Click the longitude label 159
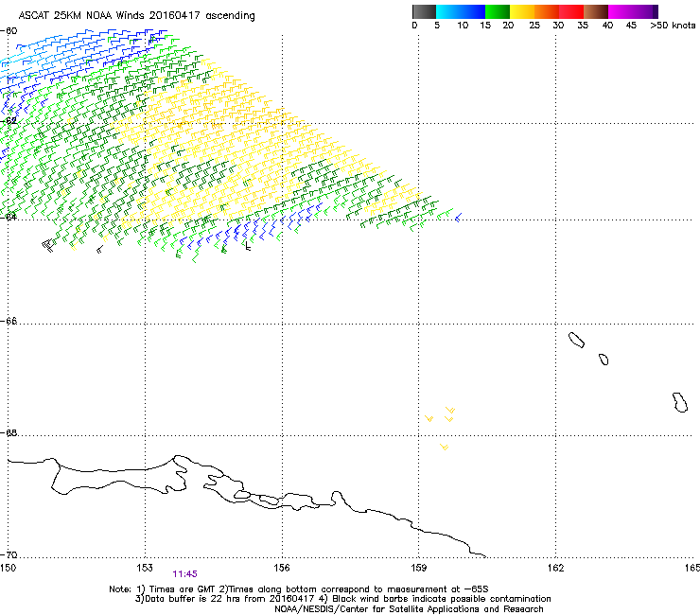This screenshot has width=700, height=615. [x=419, y=567]
